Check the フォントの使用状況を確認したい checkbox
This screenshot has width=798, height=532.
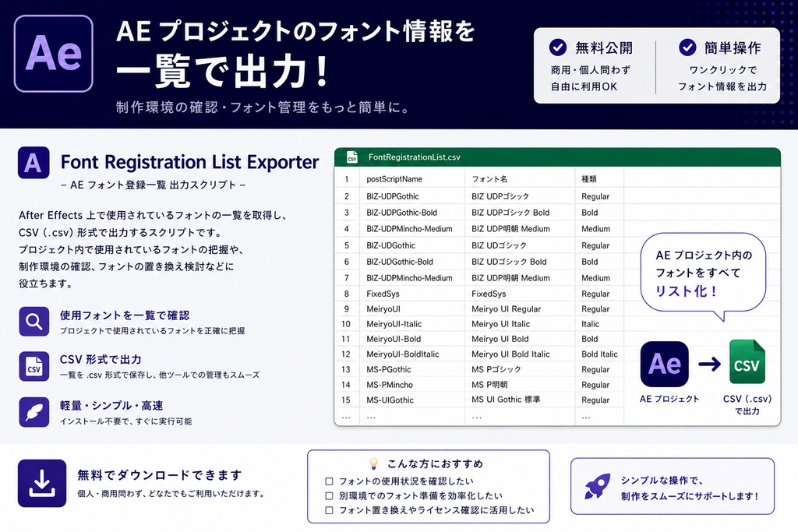[x=330, y=481]
